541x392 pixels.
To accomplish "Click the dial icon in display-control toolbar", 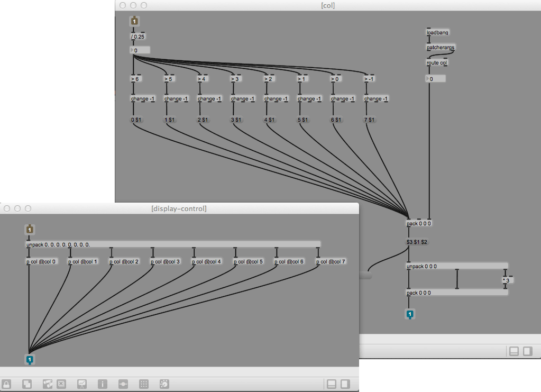I will [x=164, y=384].
